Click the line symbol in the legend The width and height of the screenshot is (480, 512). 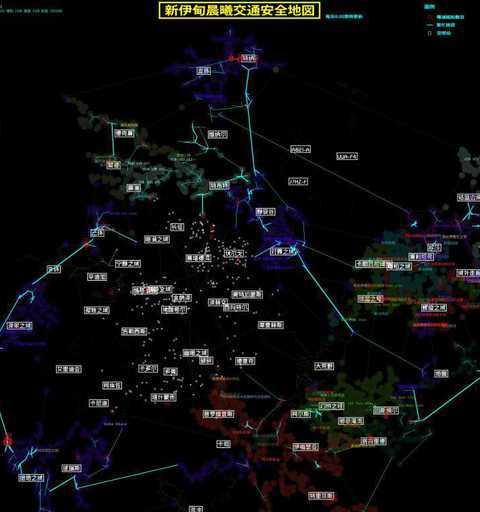tap(430, 25)
